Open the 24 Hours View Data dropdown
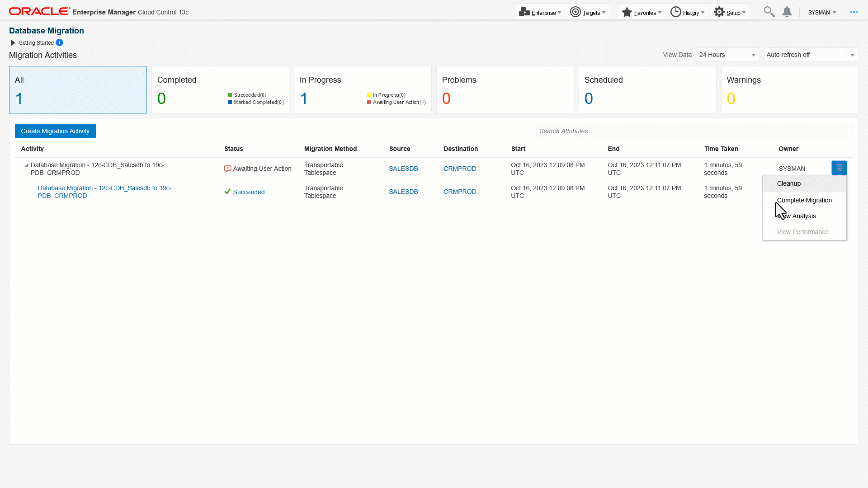Viewport: 868px width, 488px height. tap(728, 55)
